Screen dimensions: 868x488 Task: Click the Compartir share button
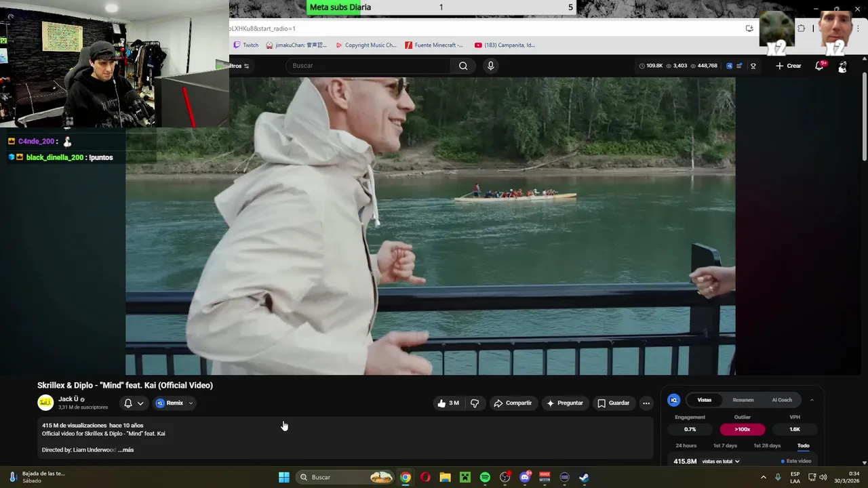point(513,403)
